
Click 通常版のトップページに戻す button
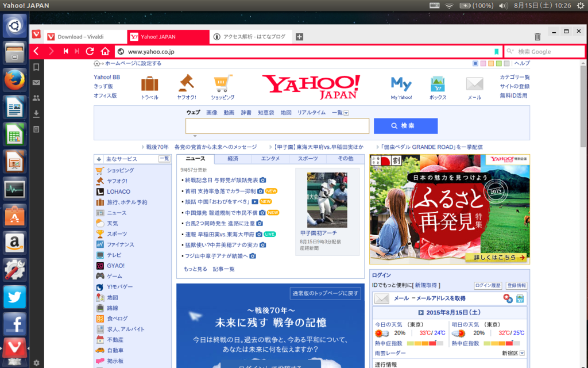coord(326,293)
